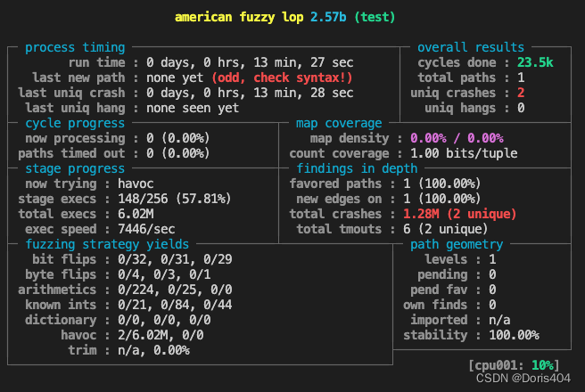Image resolution: width=585 pixels, height=392 pixels.
Task: Click total tmouts '6 (2 unique)'
Action: click(446, 229)
